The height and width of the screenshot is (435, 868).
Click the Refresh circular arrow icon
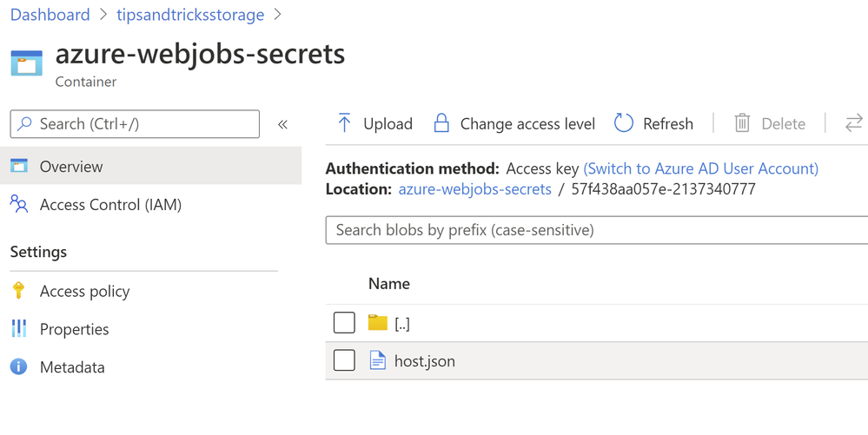coord(624,123)
